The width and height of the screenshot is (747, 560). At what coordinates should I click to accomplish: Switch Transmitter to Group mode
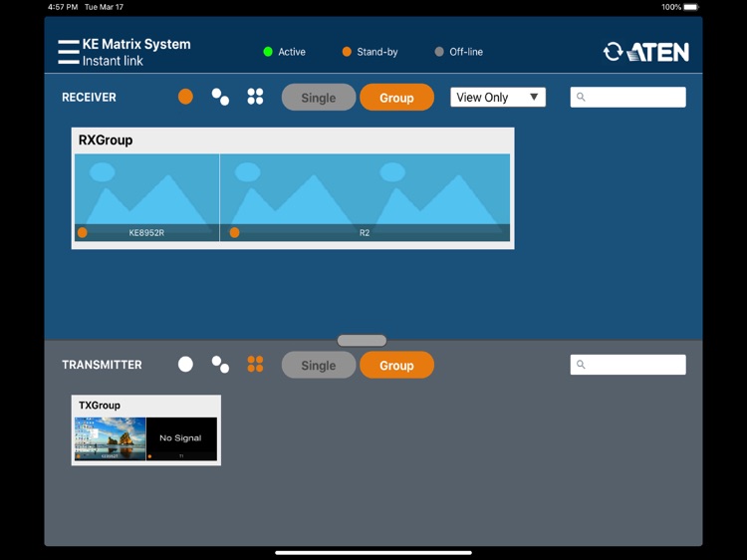tap(396, 365)
